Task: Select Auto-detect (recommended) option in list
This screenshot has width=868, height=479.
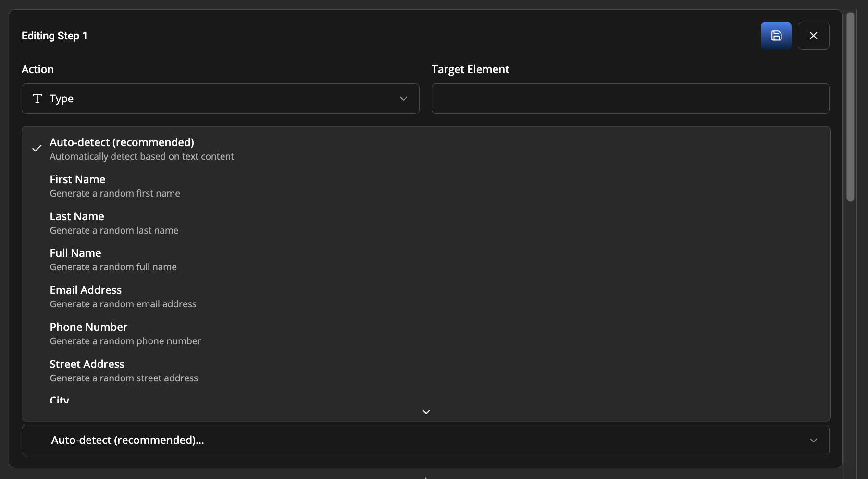Action: [425, 149]
